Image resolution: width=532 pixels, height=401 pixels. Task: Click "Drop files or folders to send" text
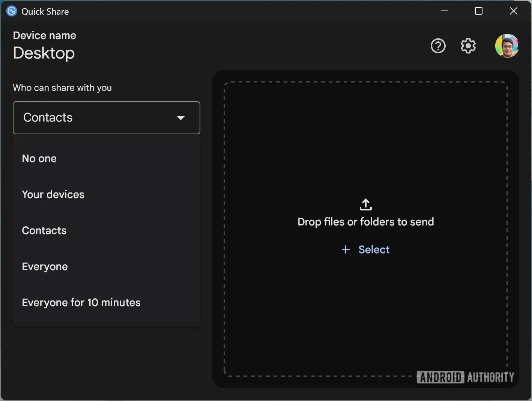click(x=365, y=222)
